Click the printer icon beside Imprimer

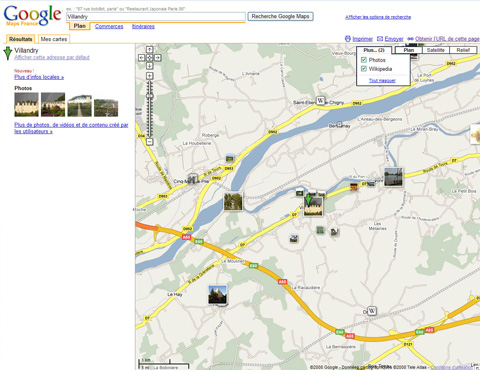point(348,39)
